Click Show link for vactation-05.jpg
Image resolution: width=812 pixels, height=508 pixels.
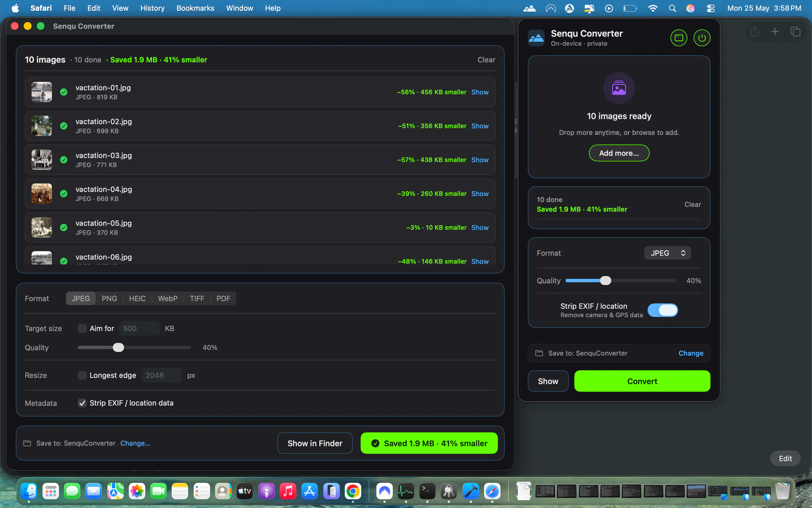click(480, 227)
